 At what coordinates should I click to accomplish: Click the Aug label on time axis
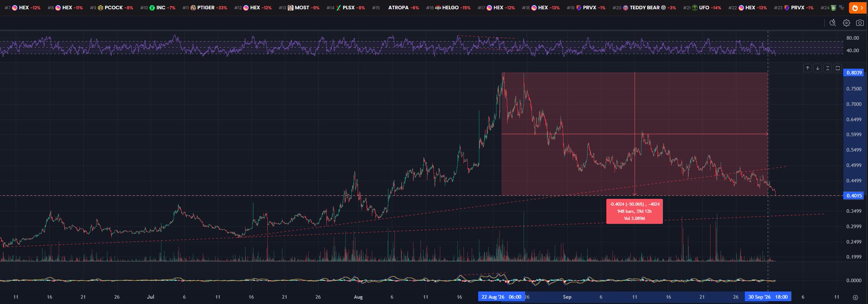358,297
